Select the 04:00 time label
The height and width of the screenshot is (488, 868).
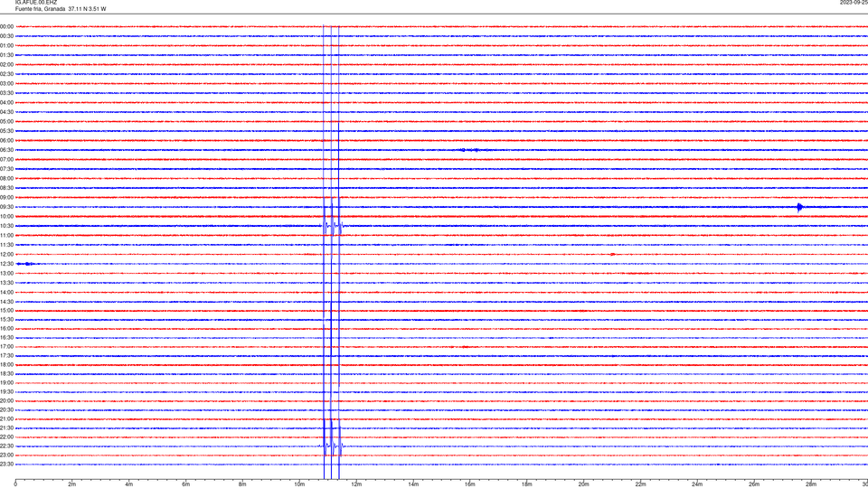click(6, 102)
